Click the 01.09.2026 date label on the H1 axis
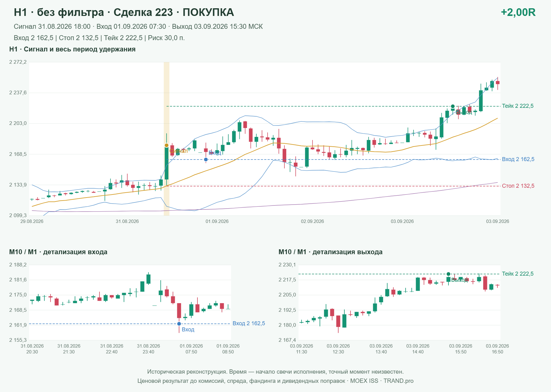The height and width of the screenshot is (392, 551). 217,221
